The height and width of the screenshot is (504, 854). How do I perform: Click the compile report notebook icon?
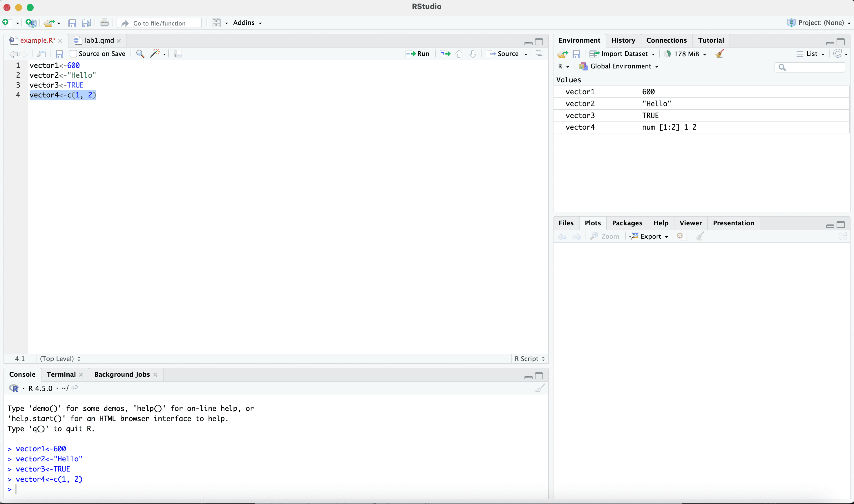point(178,54)
